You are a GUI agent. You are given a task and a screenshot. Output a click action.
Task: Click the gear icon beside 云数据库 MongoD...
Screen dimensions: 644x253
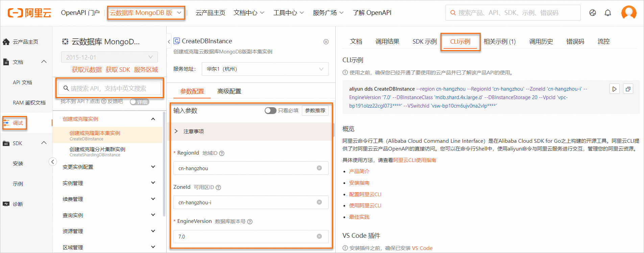[x=65, y=42]
